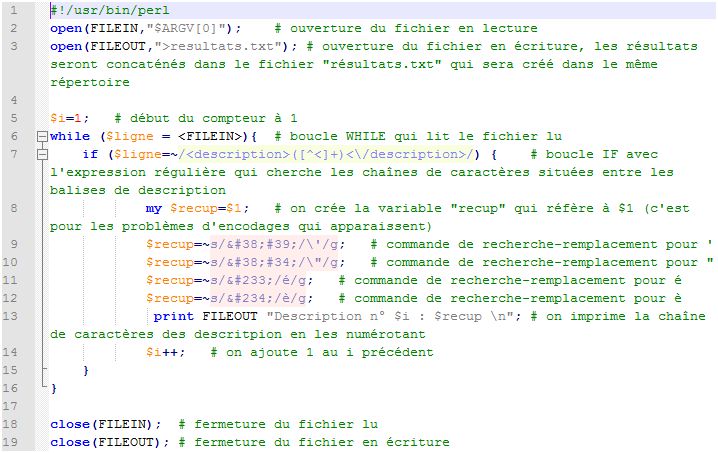Click the ">resultats.txt" string
The height and width of the screenshot is (453, 718).
pos(218,46)
